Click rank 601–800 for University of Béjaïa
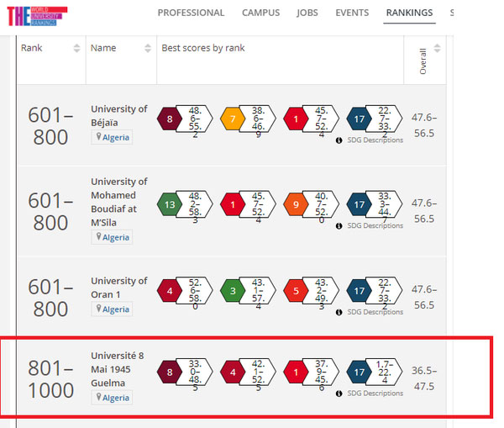 coord(50,126)
